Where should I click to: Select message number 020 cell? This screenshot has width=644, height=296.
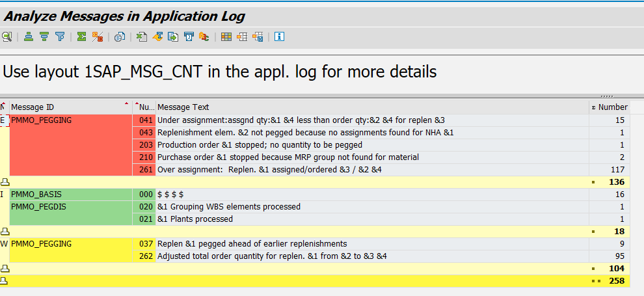click(144, 207)
